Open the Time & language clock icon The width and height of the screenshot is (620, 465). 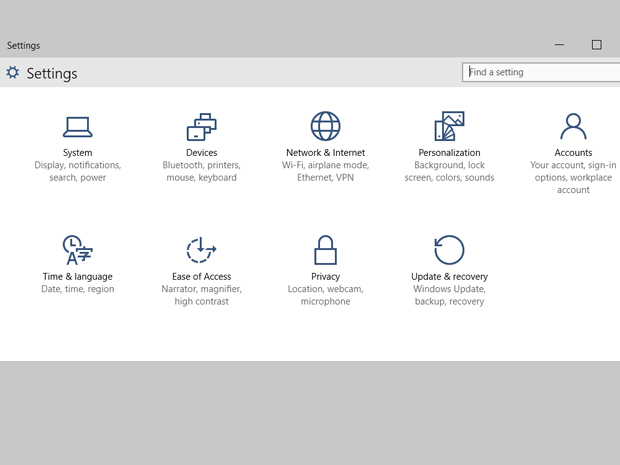coord(78,250)
